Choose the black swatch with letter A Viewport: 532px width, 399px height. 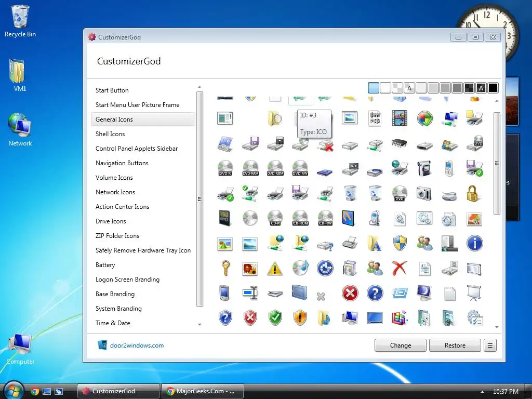[481, 88]
